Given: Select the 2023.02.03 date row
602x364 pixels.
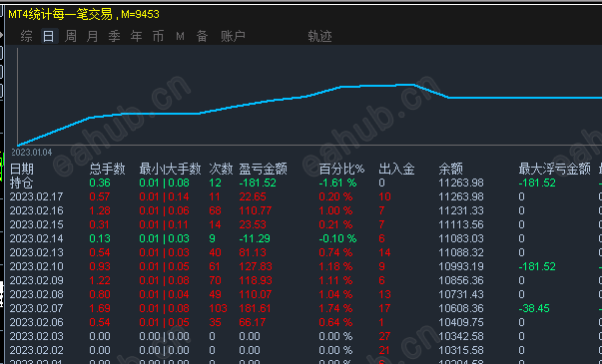Looking at the screenshot, I should 37,337.
